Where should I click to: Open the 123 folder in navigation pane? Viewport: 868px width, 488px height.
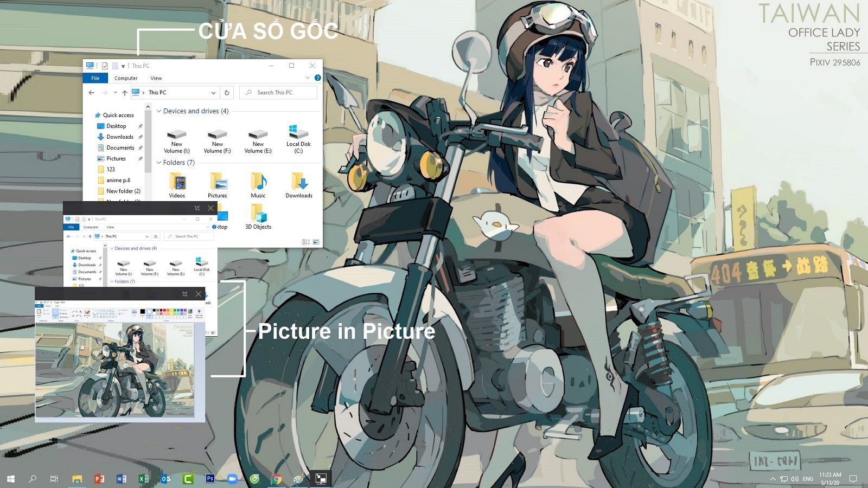click(x=106, y=169)
